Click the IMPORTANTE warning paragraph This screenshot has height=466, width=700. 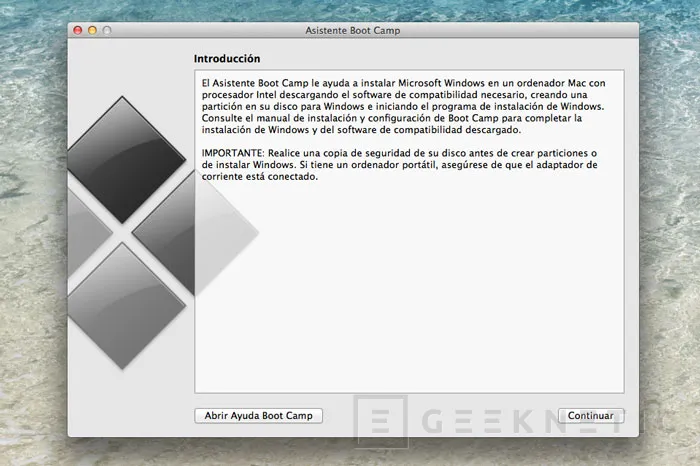(400, 165)
